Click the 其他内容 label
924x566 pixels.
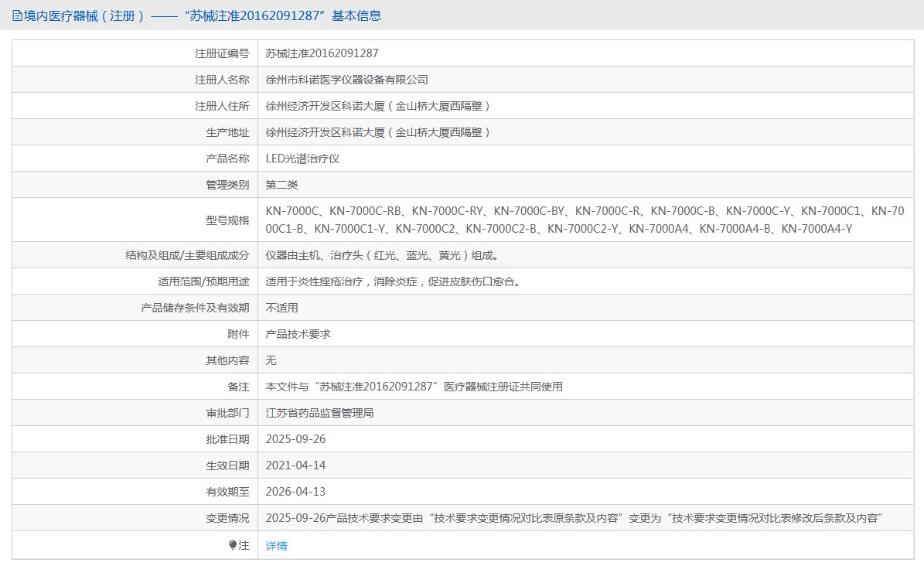[227, 360]
